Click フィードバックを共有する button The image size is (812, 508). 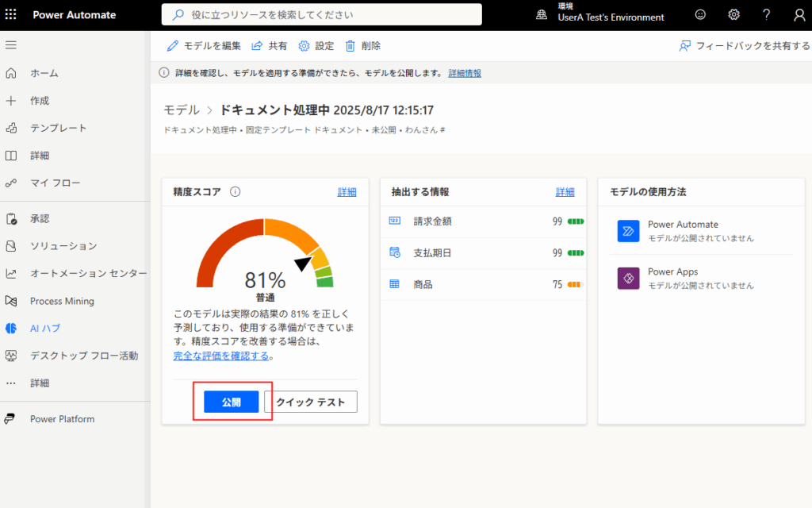pos(744,45)
